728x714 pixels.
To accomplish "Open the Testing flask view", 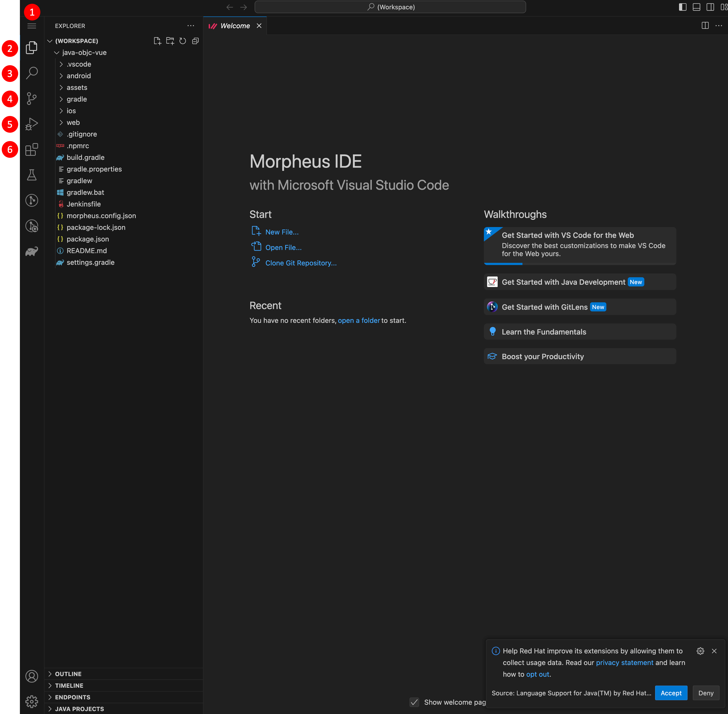I will 31,175.
